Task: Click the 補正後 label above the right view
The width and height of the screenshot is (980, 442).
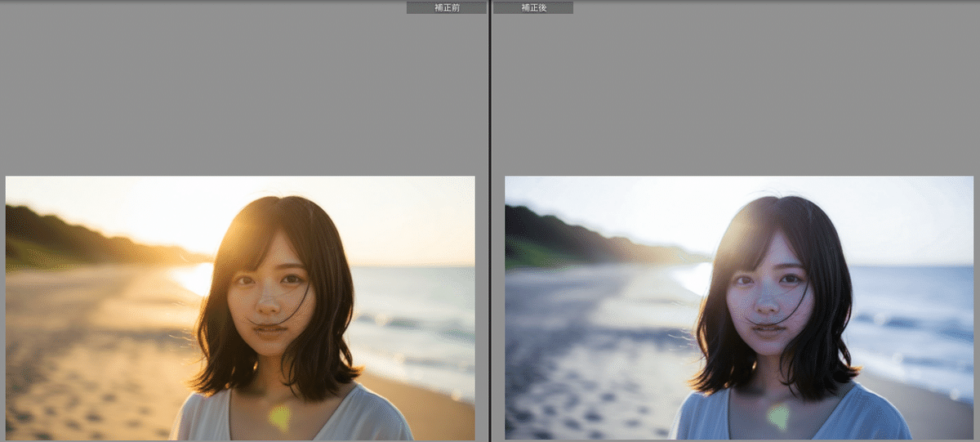Action: click(x=533, y=7)
